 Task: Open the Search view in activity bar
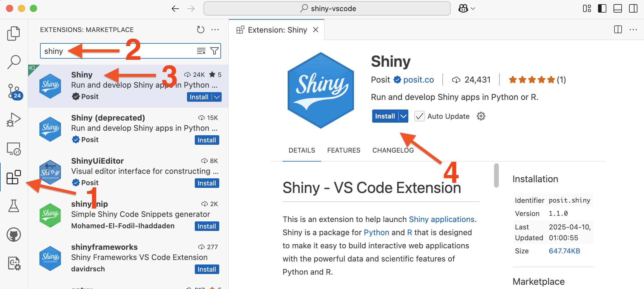[13, 62]
